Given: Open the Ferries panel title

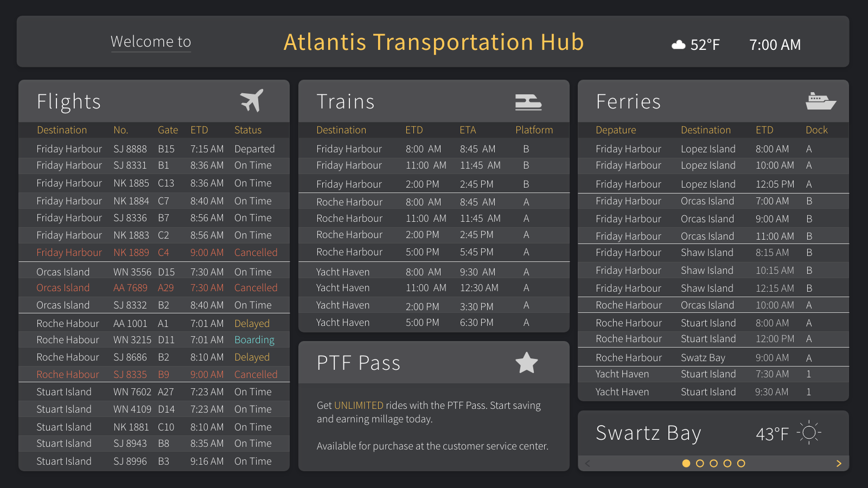Looking at the screenshot, I should (x=628, y=102).
